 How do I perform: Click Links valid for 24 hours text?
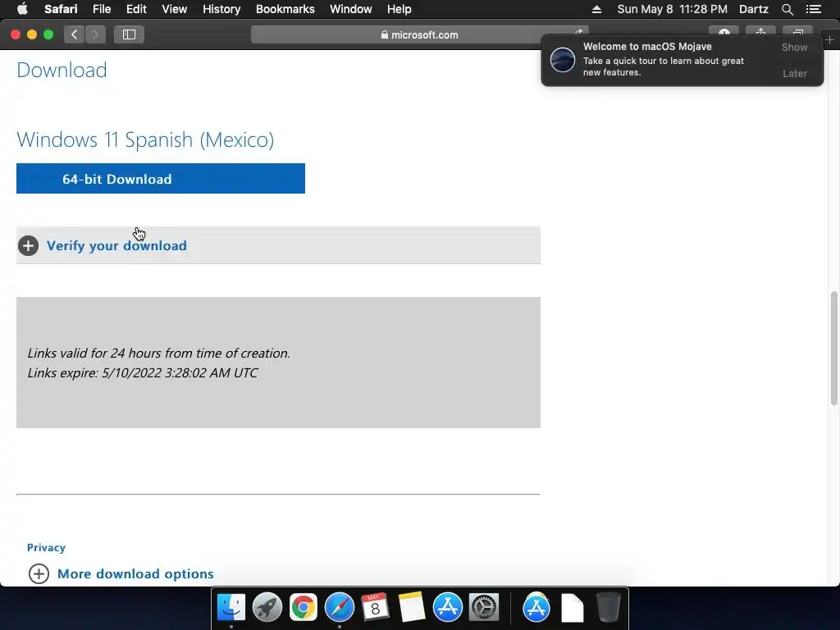click(158, 353)
